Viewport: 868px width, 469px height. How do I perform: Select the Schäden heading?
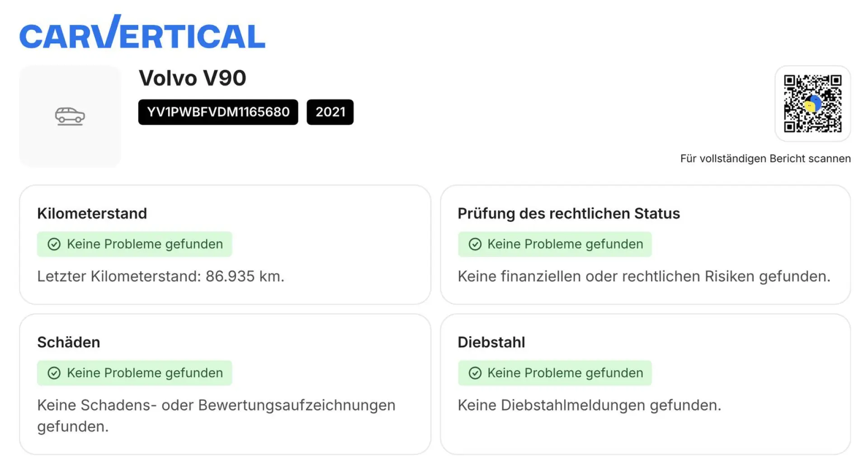[68, 342]
